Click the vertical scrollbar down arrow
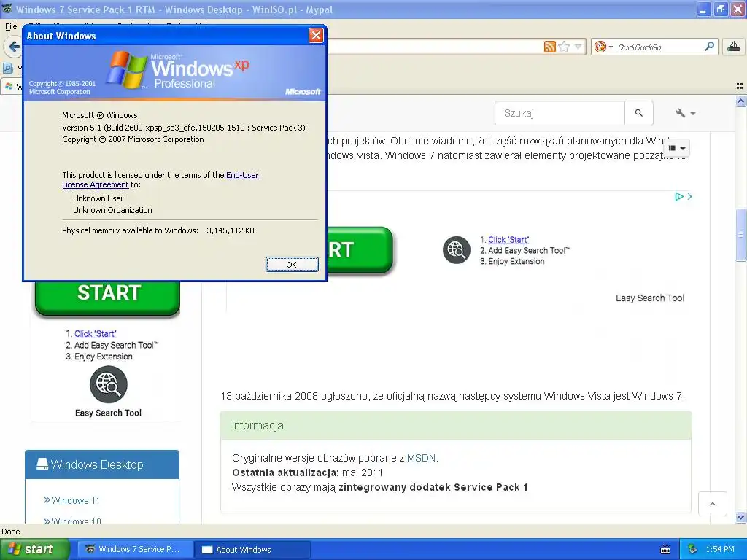This screenshot has width=747, height=560. (740, 518)
